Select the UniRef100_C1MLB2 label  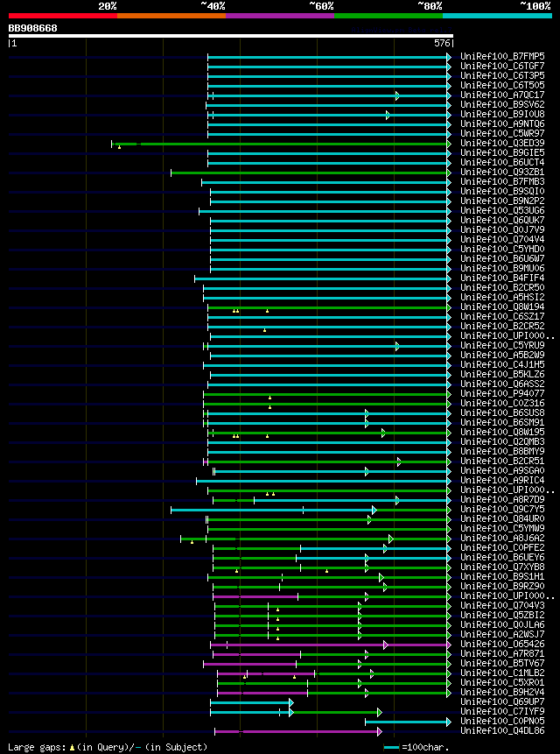[x=502, y=673]
